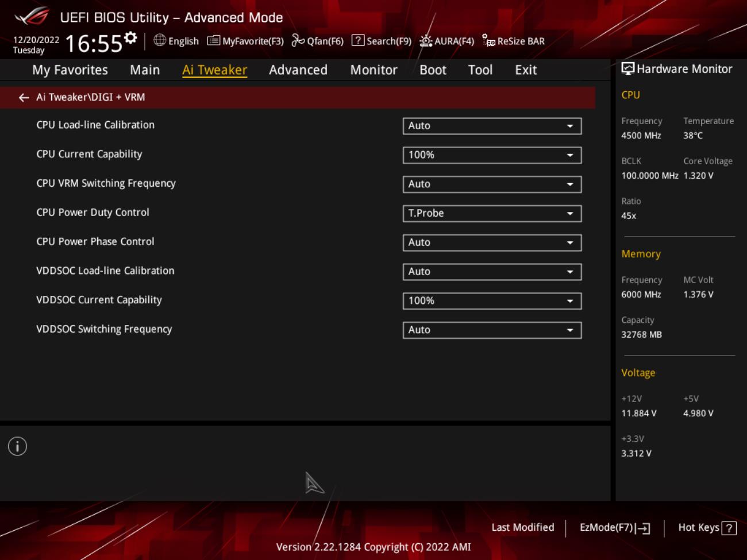Open Search(F9) question mark icon
Viewport: 747px width, 560px height.
(x=358, y=40)
